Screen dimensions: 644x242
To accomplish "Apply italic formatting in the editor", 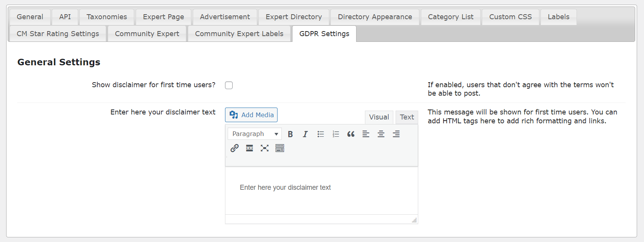I will pos(305,134).
